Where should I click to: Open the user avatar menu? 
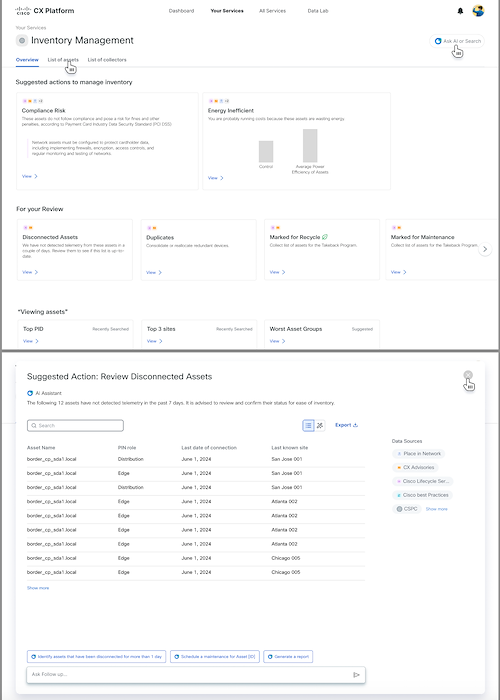(478, 11)
